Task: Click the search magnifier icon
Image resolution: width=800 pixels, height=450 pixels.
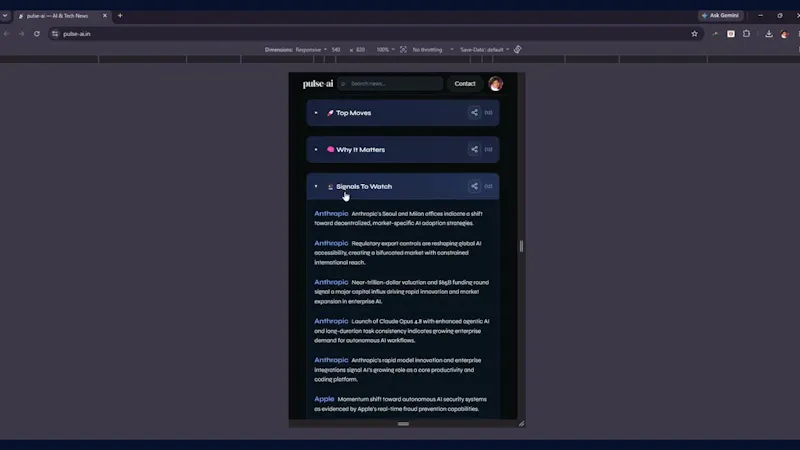Action: [x=343, y=84]
